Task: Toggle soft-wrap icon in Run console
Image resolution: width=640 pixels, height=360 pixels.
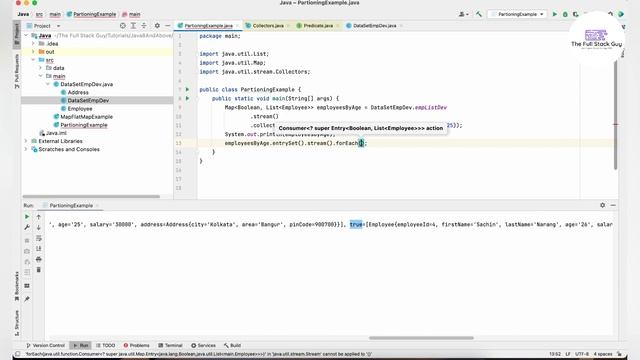Action: (x=39, y=238)
